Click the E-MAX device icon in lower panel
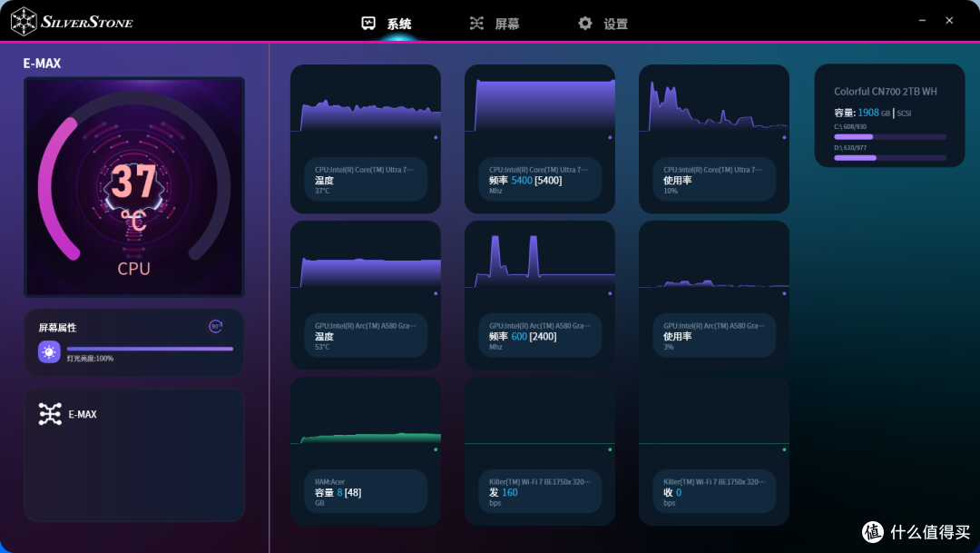Image resolution: width=980 pixels, height=553 pixels. [x=50, y=414]
